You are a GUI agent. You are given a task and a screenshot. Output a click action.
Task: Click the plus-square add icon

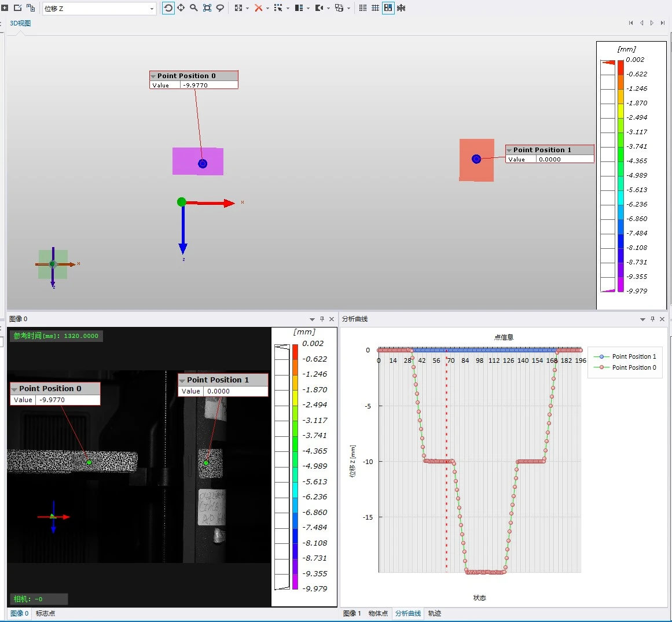coord(5,8)
